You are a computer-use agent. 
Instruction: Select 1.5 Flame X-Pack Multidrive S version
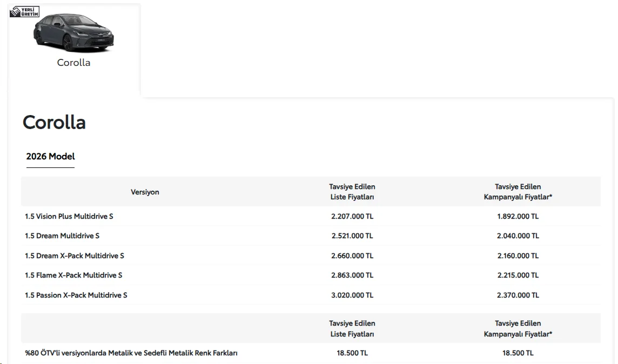73,275
